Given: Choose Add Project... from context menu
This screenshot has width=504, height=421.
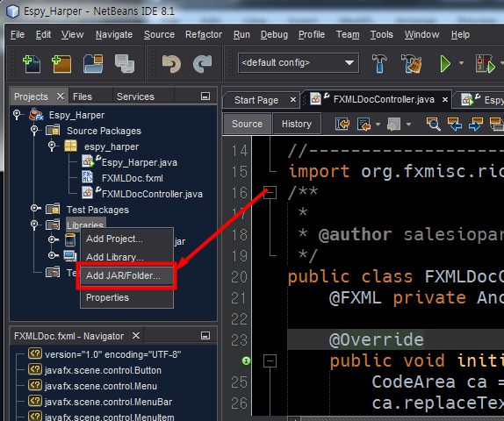Looking at the screenshot, I should click(x=126, y=239).
